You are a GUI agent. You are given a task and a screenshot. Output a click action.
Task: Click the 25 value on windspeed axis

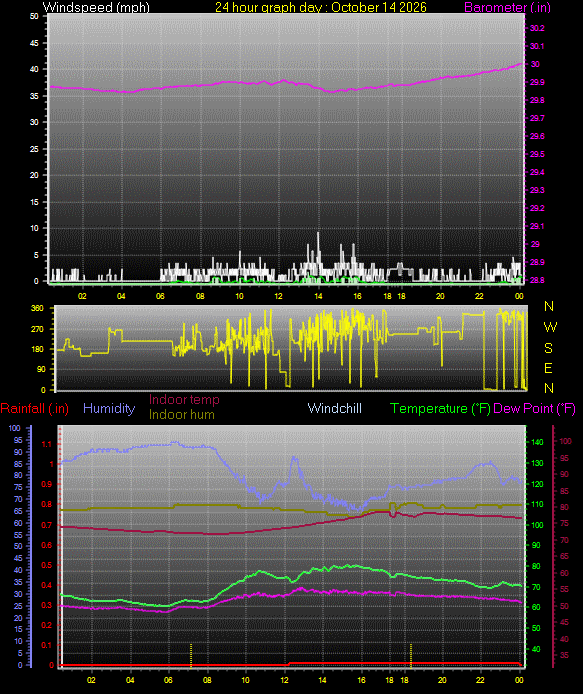(34, 149)
